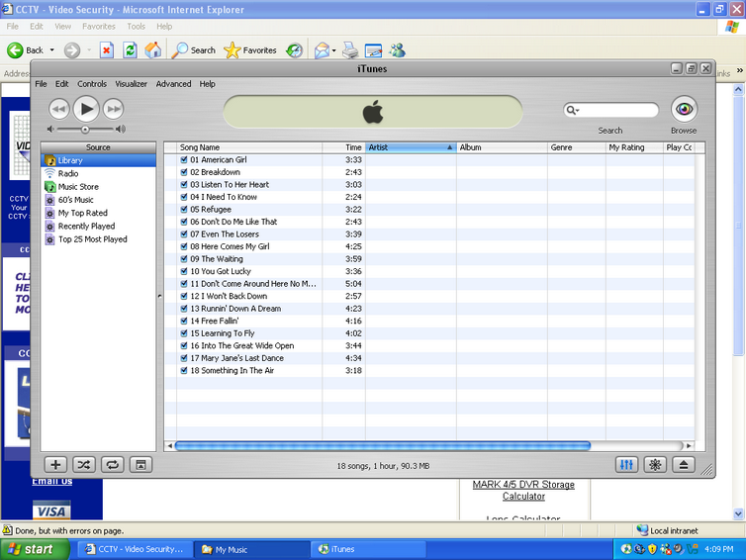The image size is (746, 560).
Task: Open the Mail dropdown in Internet Explorer toolbar
Action: click(333, 50)
